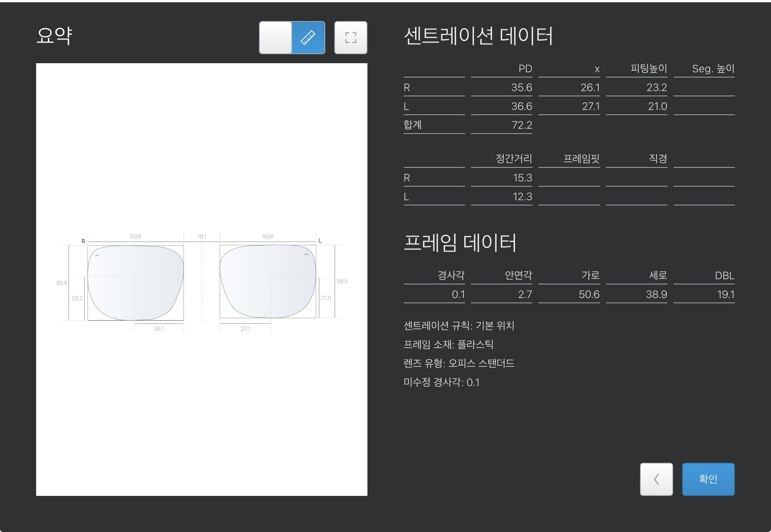The image size is (771, 532).
Task: Go back with the left chevron button
Action: pyautogui.click(x=656, y=479)
